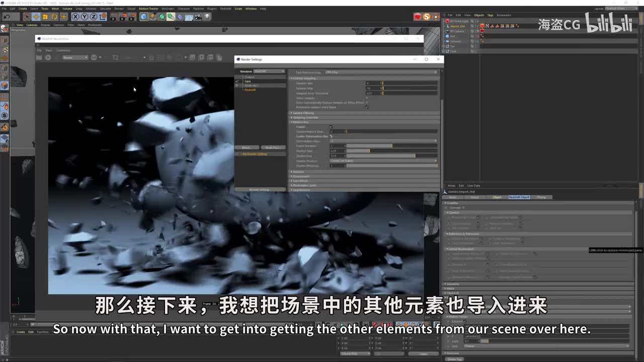644x362 pixels.
Task: Open the Beauty AOV dropdown in RenderView
Action: pyautogui.click(x=75, y=57)
